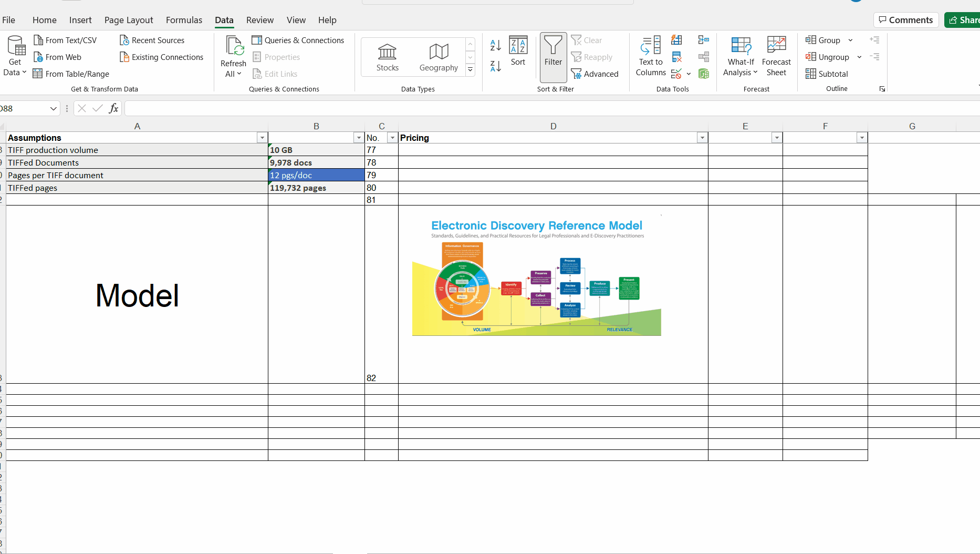Screen dimensions: 980x554
Task: Select the 12 pgs/doc cell
Action: click(x=316, y=175)
